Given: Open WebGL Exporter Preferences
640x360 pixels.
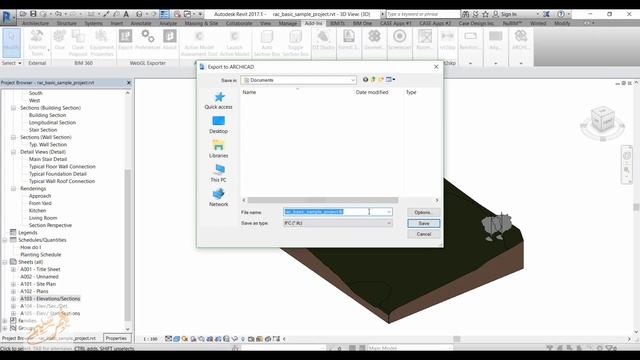Looking at the screenshot, I should tap(148, 40).
